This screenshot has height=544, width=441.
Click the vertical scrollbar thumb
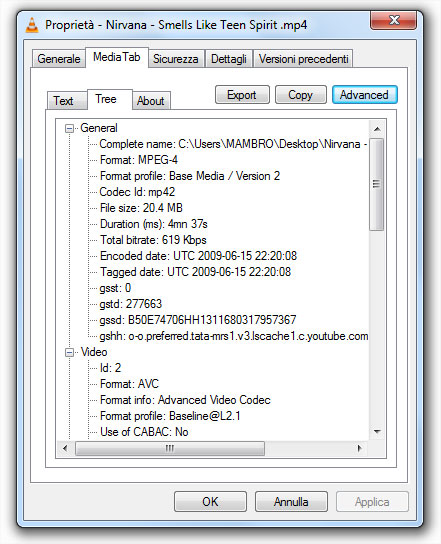point(376,184)
